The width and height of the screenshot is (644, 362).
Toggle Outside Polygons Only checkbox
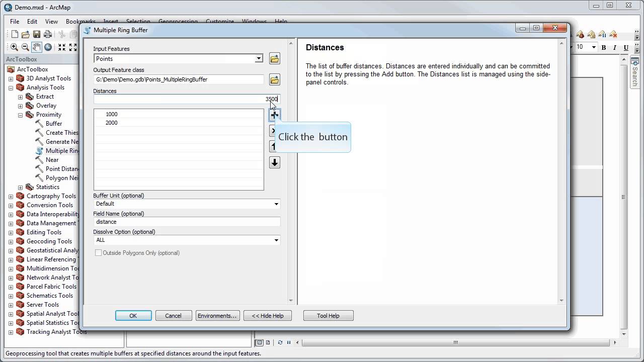[98, 253]
